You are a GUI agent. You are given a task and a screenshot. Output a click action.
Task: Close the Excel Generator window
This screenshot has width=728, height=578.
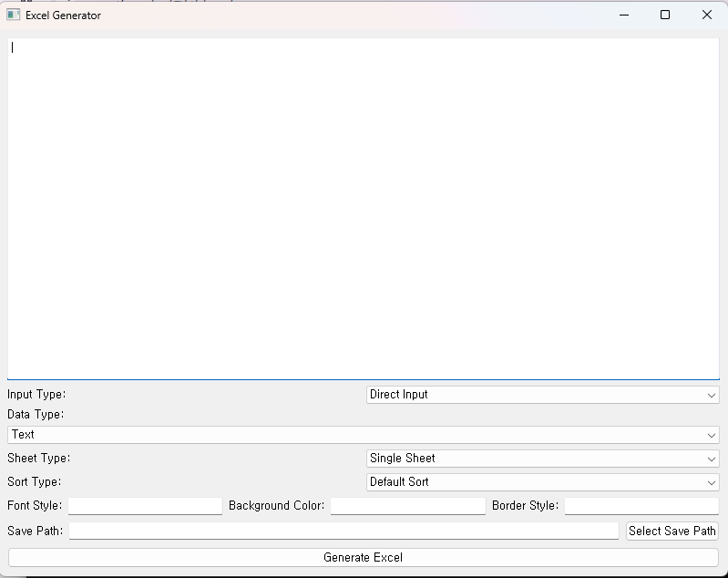click(707, 15)
